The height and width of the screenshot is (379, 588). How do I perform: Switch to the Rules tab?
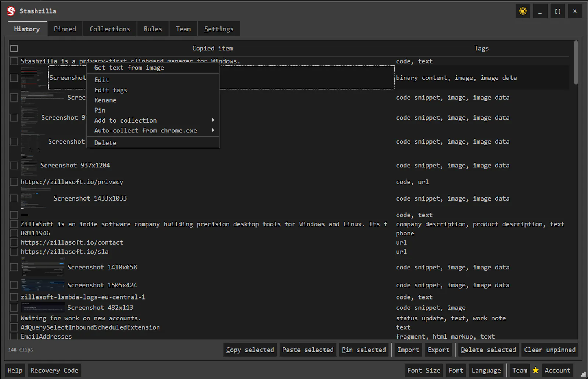click(x=153, y=29)
